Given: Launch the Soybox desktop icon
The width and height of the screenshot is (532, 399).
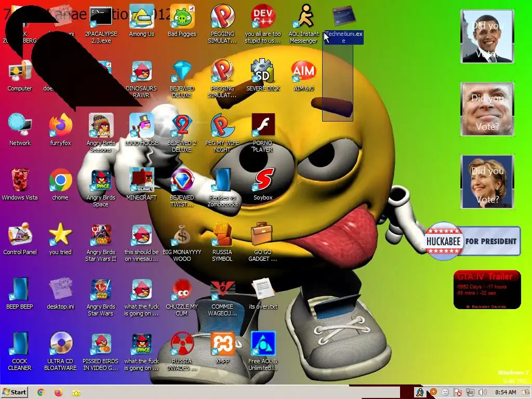Looking at the screenshot, I should coord(263,184).
